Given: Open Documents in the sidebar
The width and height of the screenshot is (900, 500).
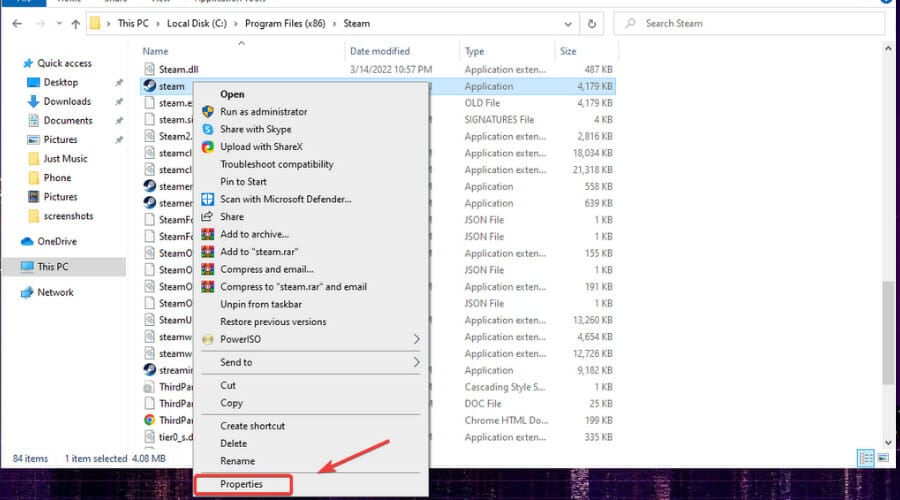Looking at the screenshot, I should 68,121.
